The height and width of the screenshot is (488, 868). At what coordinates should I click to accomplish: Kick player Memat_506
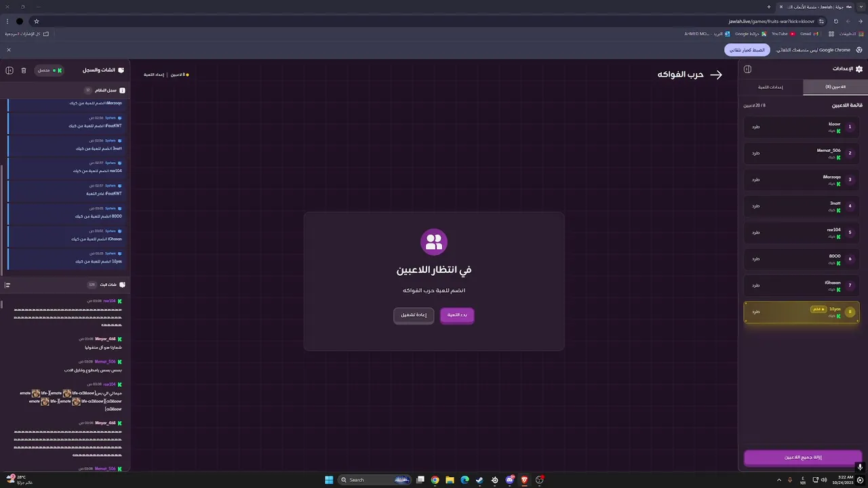[755, 153]
